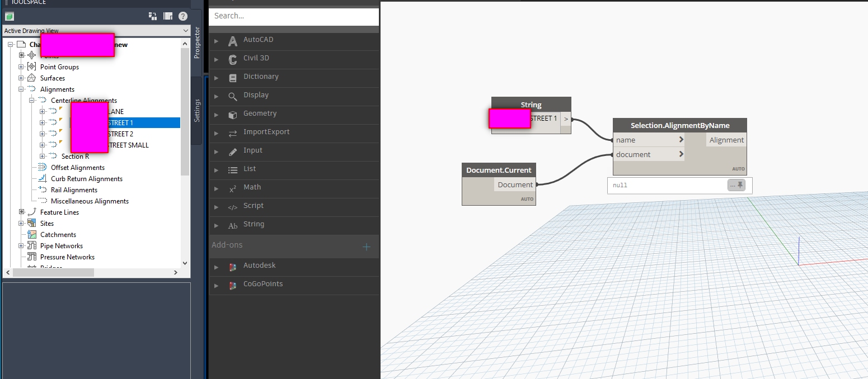Image resolution: width=868 pixels, height=379 pixels.
Task: Collapse the Centerline Alignments node
Action: [31, 100]
